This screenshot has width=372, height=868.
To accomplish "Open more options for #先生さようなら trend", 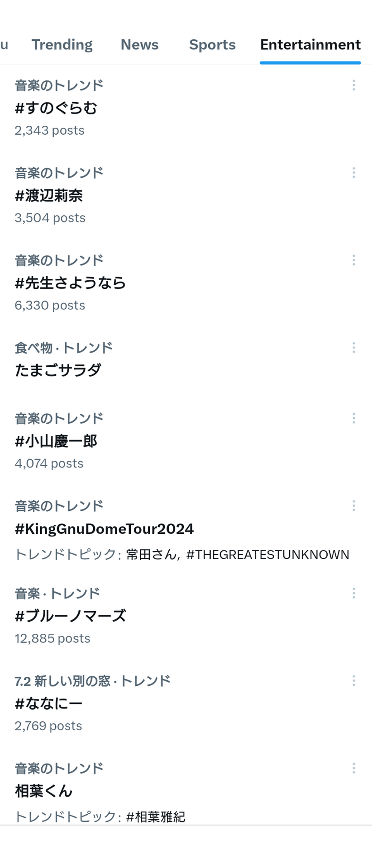I will pos(353,260).
